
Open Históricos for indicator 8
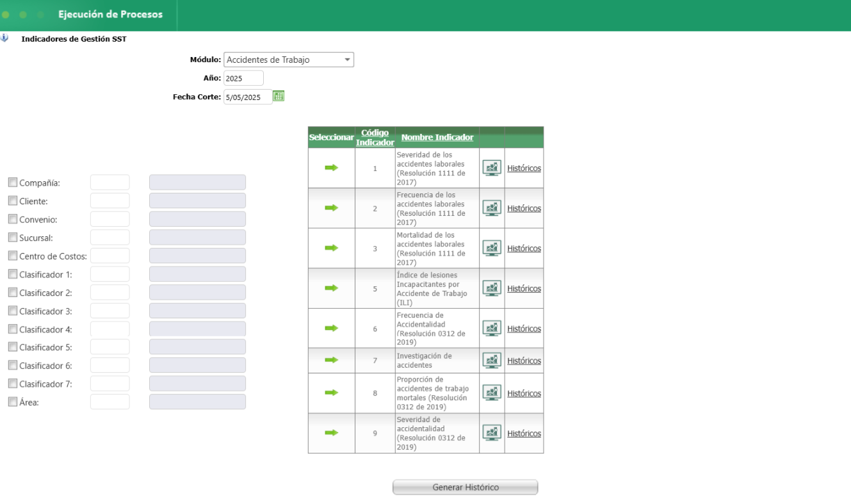(524, 393)
